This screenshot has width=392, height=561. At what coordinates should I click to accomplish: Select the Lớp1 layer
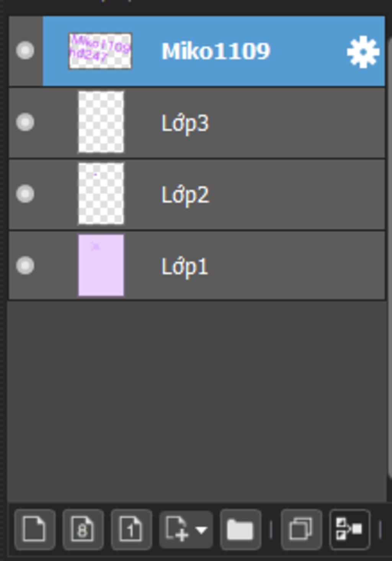pos(197,266)
